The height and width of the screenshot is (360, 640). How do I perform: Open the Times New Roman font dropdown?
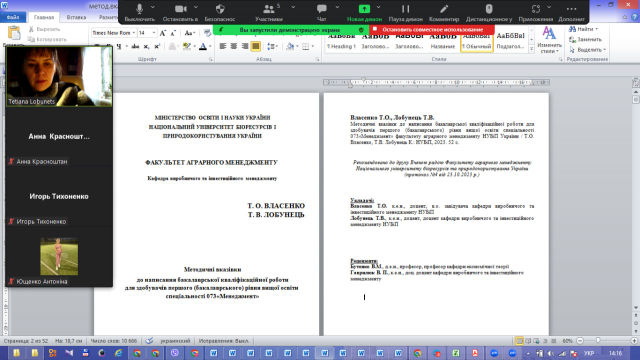coord(113,33)
